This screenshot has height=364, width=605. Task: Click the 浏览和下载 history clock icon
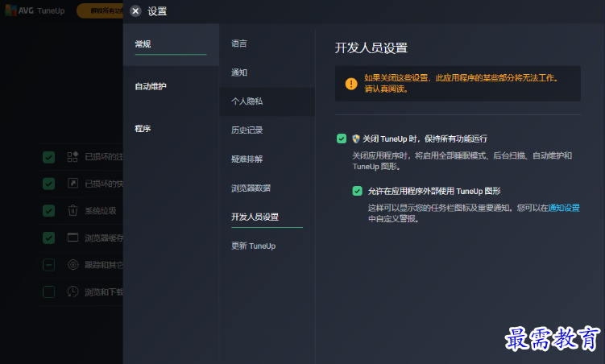[x=73, y=292]
